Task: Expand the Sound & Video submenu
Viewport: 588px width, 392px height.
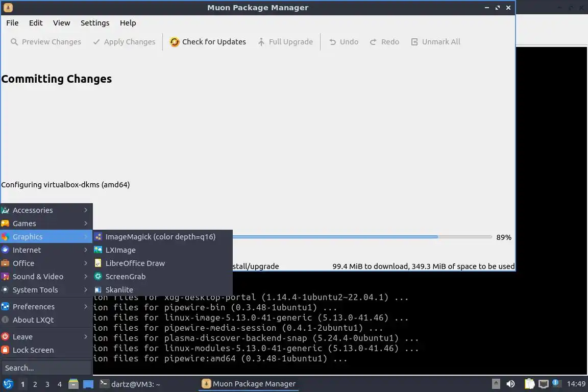Action: click(x=46, y=277)
